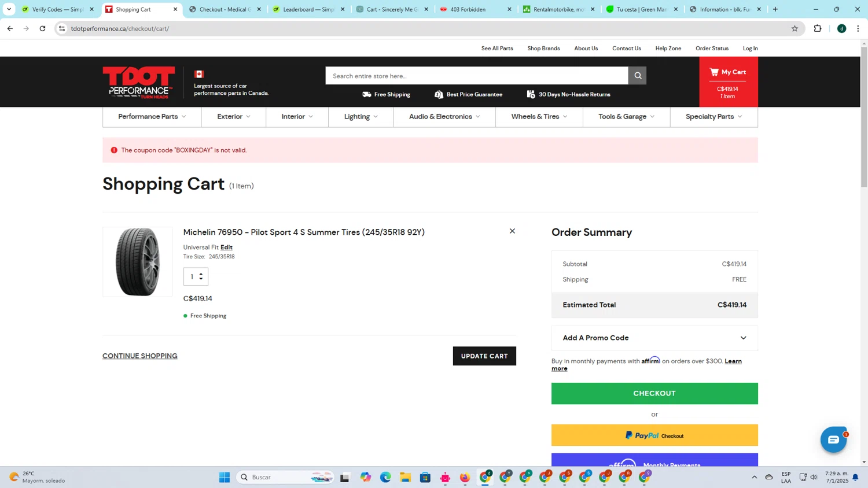Open Firefox from taskbar
This screenshot has height=488, width=868.
click(x=465, y=477)
